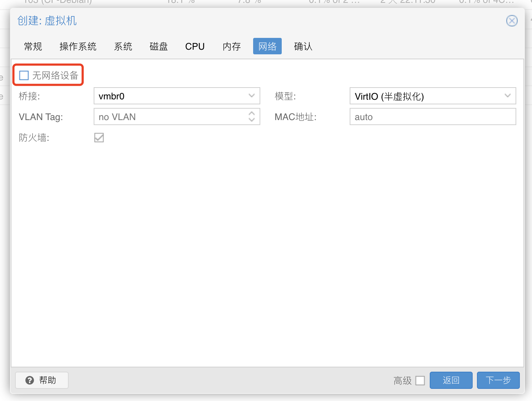This screenshot has width=532, height=401.
Task: Tick the 无网络设备 checkbox
Action: click(24, 75)
